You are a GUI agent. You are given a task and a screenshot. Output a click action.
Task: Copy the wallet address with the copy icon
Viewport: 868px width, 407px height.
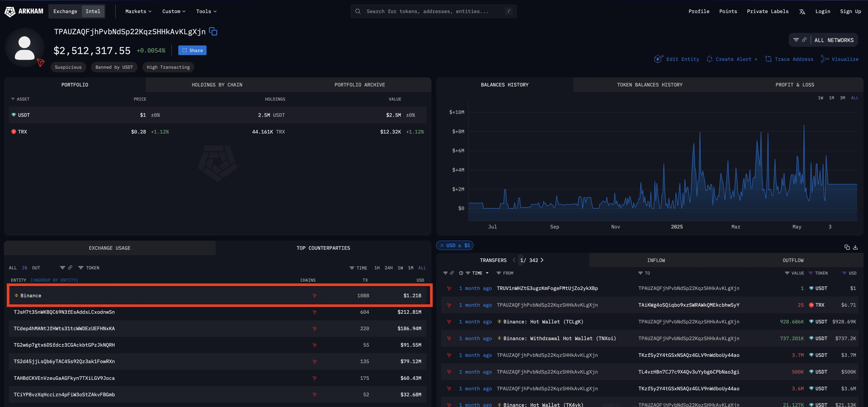pyautogui.click(x=213, y=32)
